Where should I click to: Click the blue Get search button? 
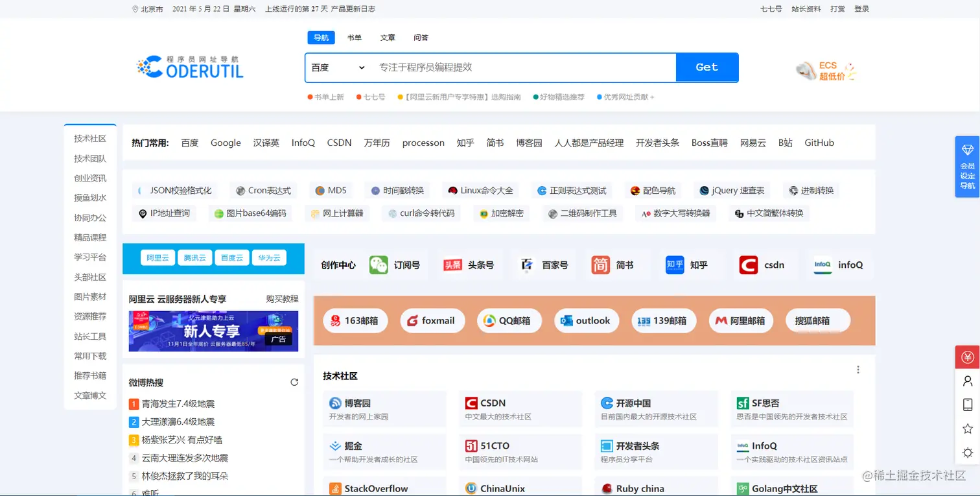[x=706, y=67]
